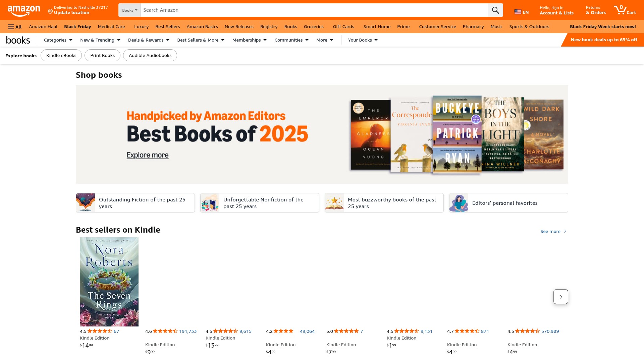Open the Your Books dropdown
This screenshot has width=644, height=362.
pyautogui.click(x=363, y=40)
